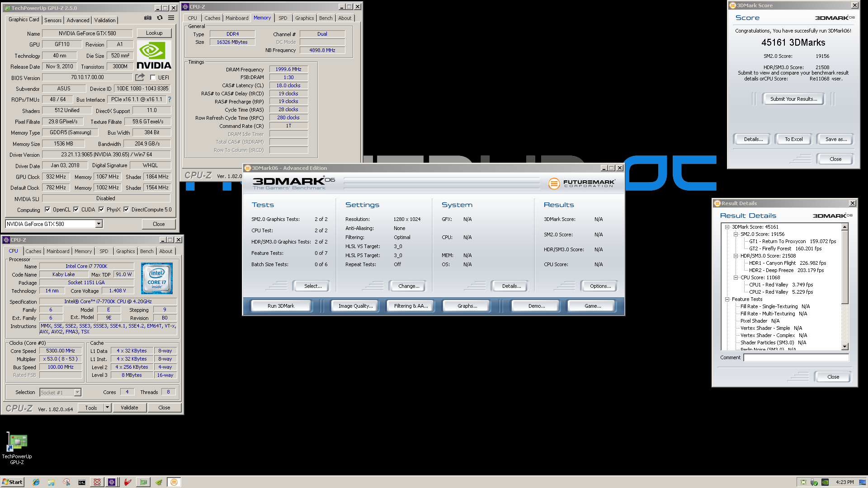The width and height of the screenshot is (868, 488).
Task: Click Result Details scrollbar down arrow
Action: click(844, 347)
